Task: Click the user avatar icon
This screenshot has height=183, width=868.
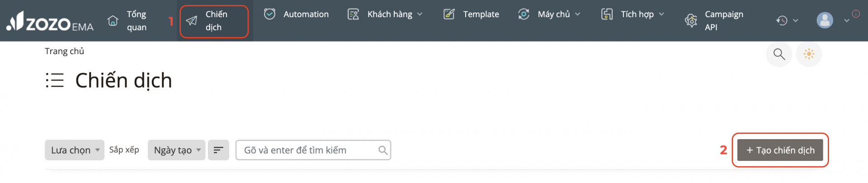Action: (x=825, y=20)
